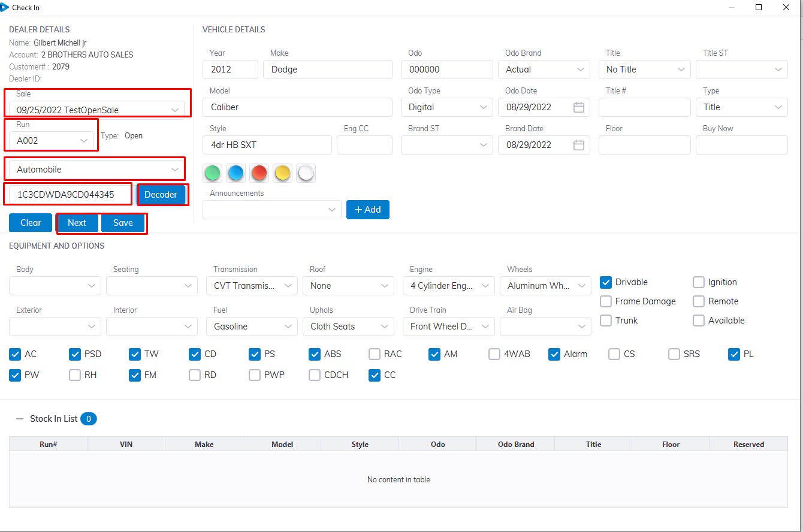Open the Brand Date calendar picker

pyautogui.click(x=578, y=145)
